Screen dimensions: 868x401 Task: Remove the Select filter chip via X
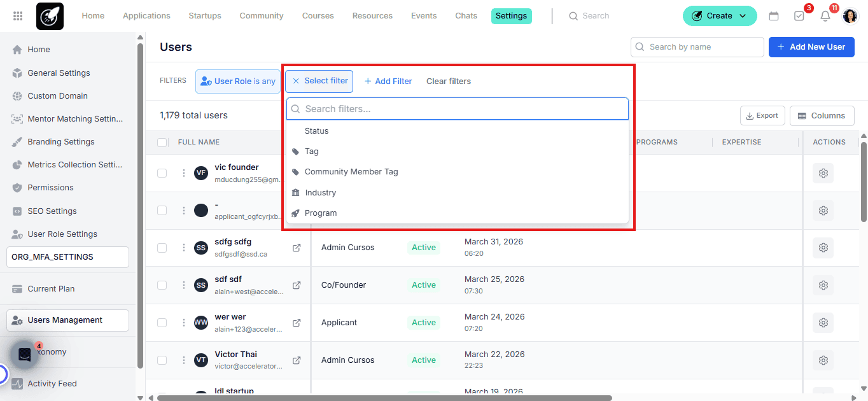[296, 81]
